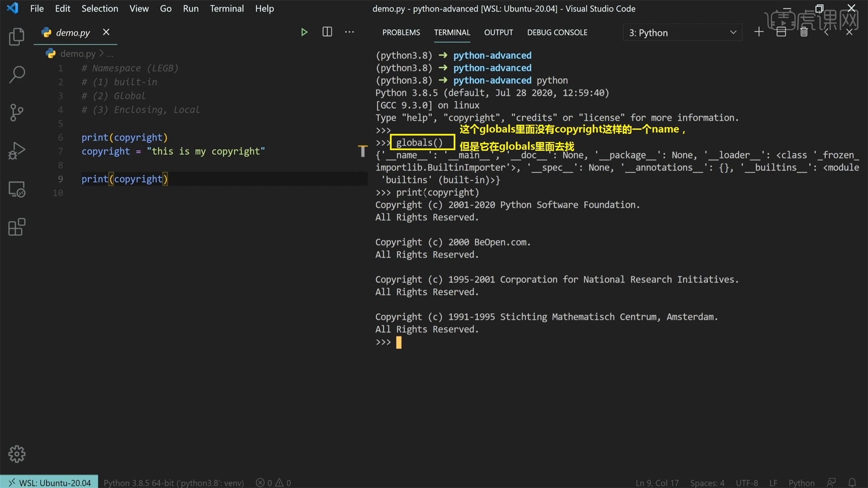Image resolution: width=868 pixels, height=488 pixels.
Task: Open the Source Control view
Action: click(17, 113)
